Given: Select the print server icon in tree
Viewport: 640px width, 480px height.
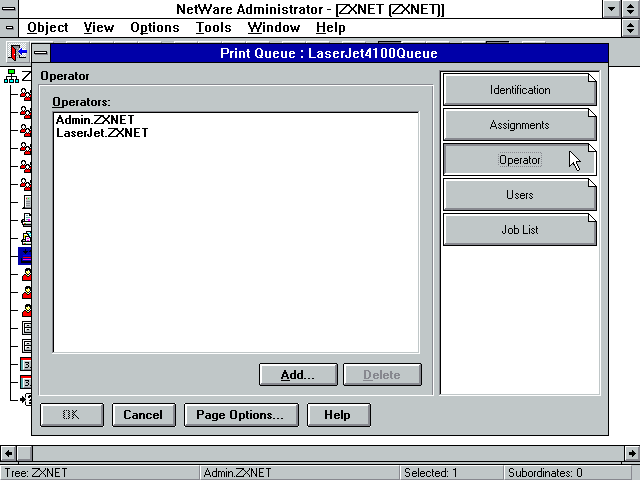Looking at the screenshot, I should (x=27, y=238).
